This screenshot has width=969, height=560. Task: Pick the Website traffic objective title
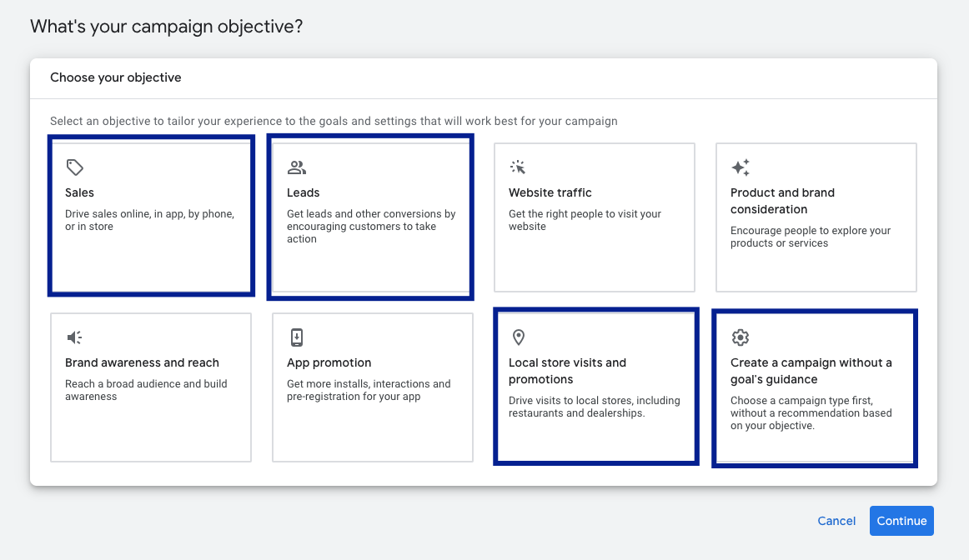(x=550, y=192)
